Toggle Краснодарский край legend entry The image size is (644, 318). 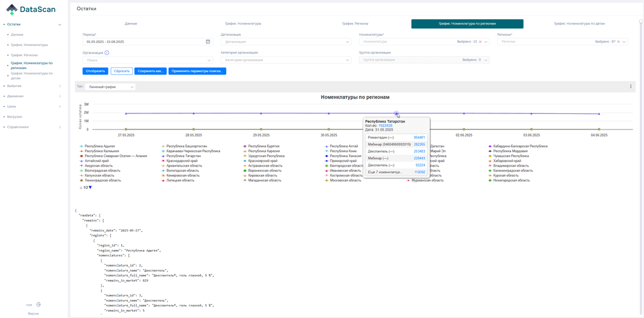180,160
